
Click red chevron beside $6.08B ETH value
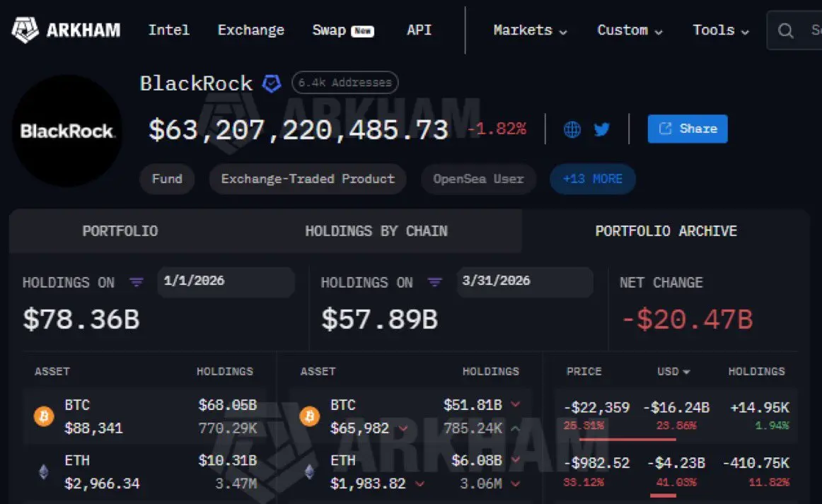point(515,460)
